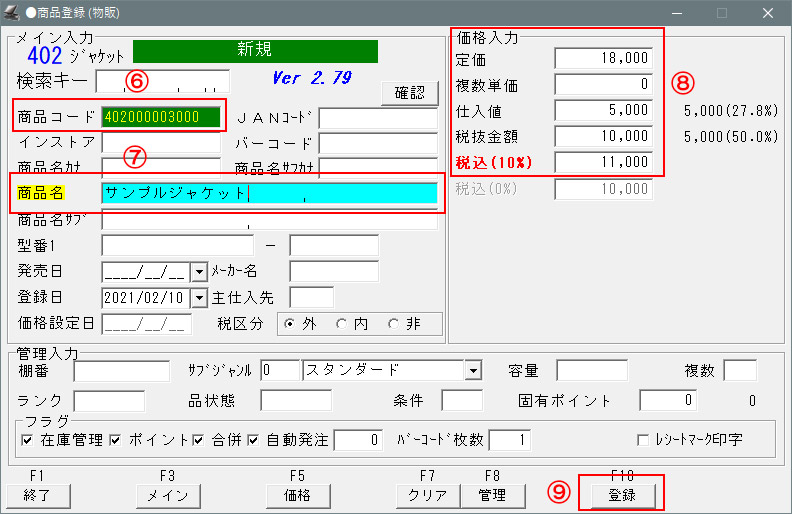
Task: Click the 定価 price field
Action: [x=604, y=59]
